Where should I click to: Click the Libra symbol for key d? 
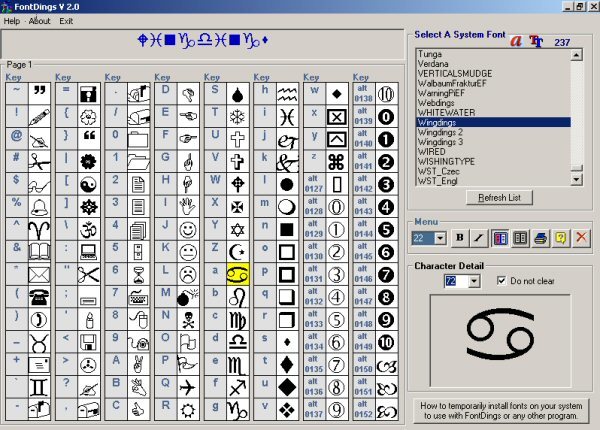(x=238, y=342)
